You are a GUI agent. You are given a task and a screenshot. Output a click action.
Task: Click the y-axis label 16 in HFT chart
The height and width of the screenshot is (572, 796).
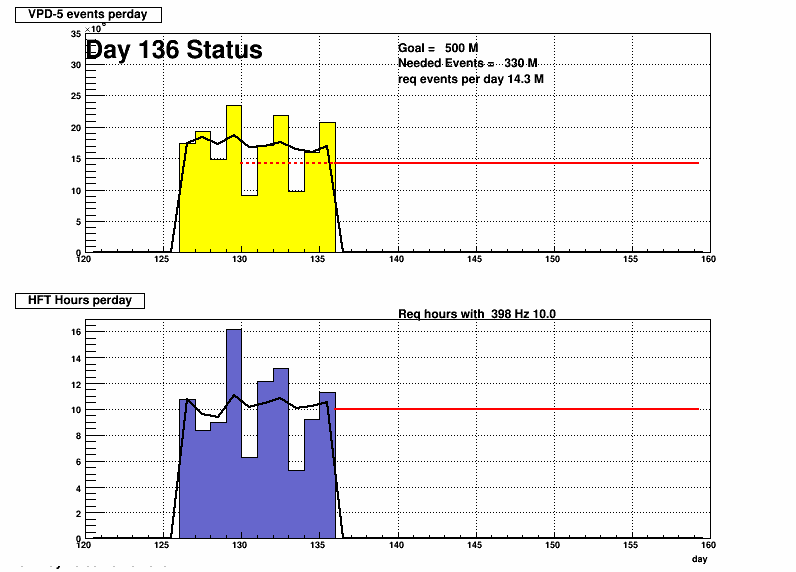(x=76, y=332)
